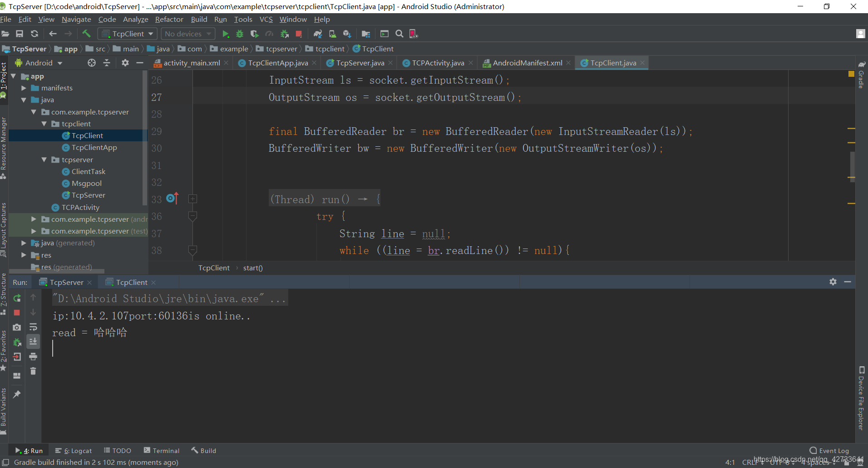Click Save All icon in toolbar
868x468 pixels.
click(20, 34)
